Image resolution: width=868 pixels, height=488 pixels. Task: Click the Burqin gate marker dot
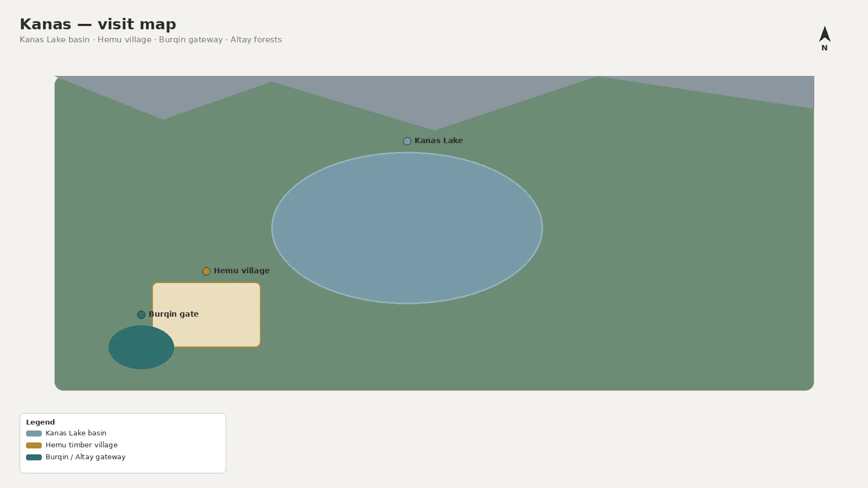tap(141, 314)
